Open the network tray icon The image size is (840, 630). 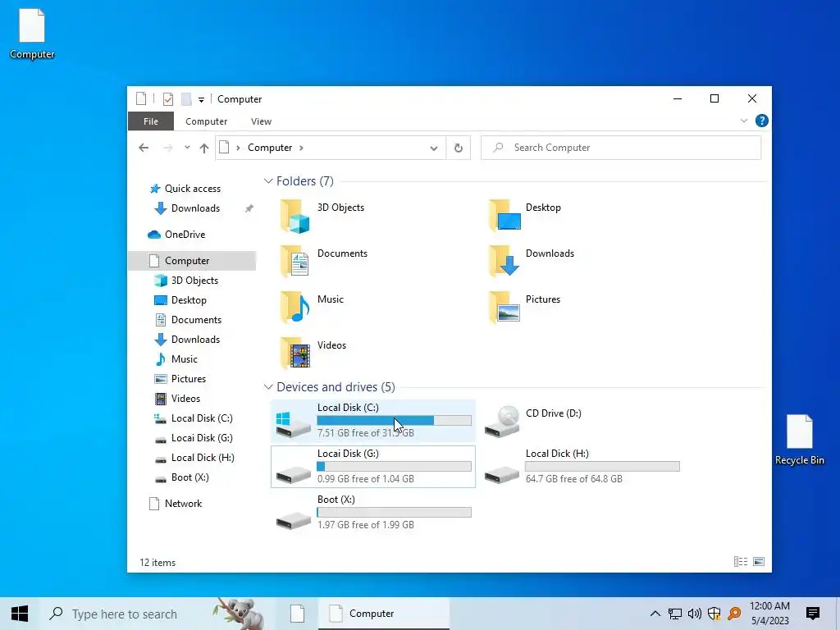675,614
